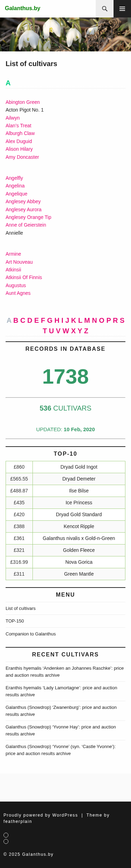The image size is (131, 868).
Task: Jump to letter M in alphabet index
Action: pyautogui.click(x=87, y=320)
